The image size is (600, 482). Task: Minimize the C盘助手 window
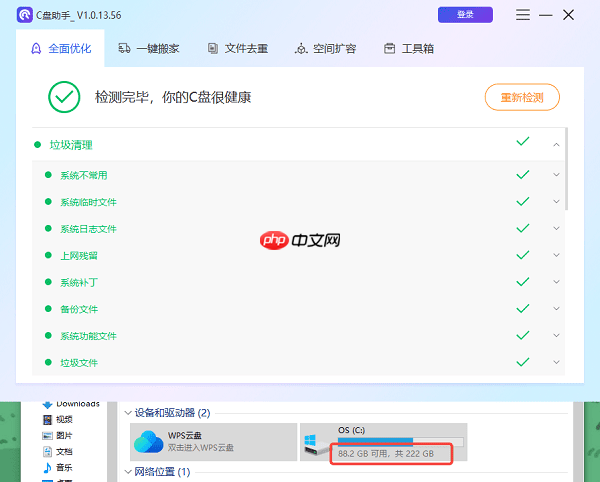click(546, 15)
